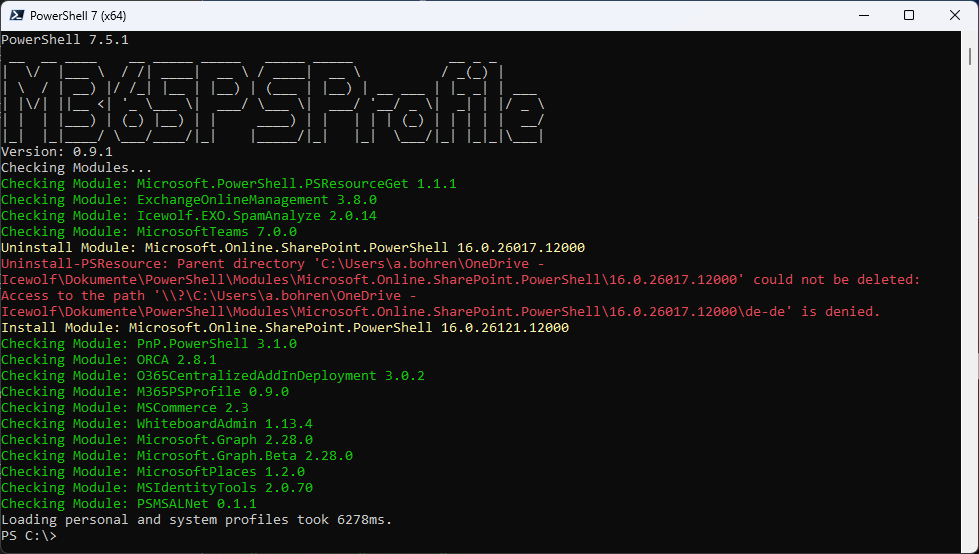Click the red 'Access to the path' line

coord(209,295)
